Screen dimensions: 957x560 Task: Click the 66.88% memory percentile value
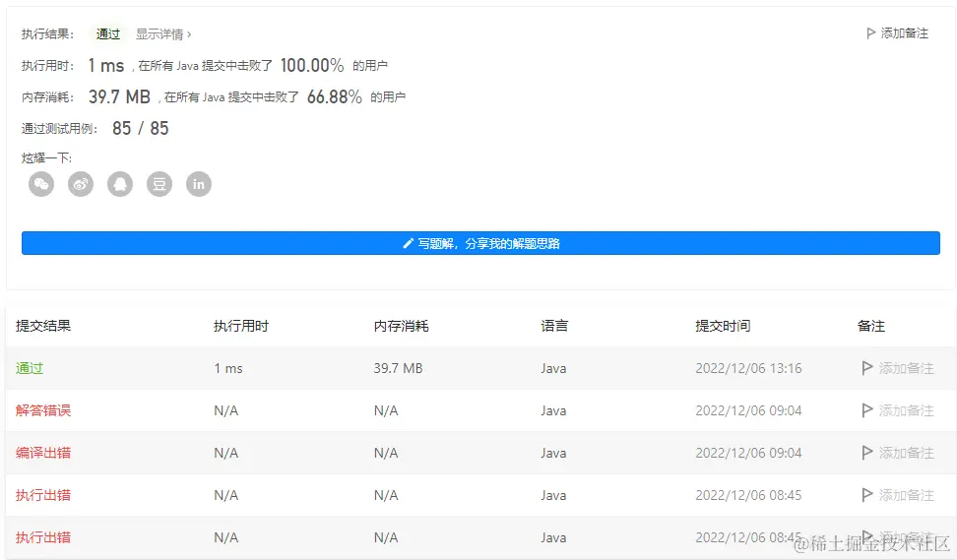click(x=335, y=97)
